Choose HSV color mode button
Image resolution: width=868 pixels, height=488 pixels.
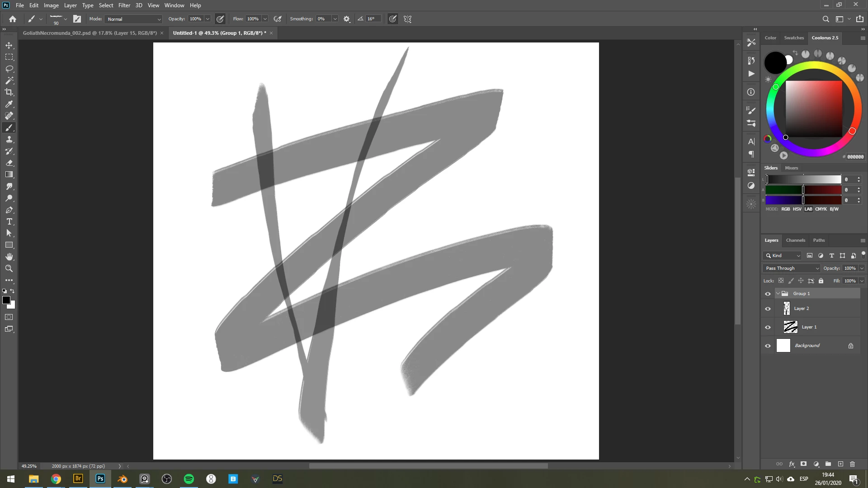point(797,209)
